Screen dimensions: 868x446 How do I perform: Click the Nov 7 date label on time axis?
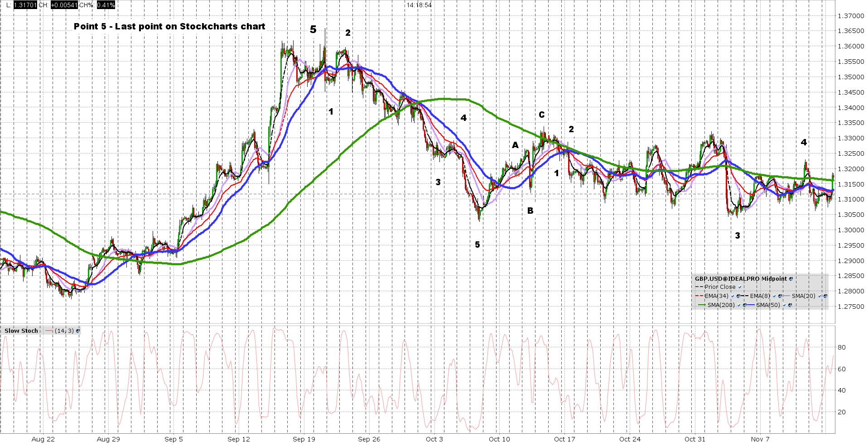pyautogui.click(x=760, y=439)
